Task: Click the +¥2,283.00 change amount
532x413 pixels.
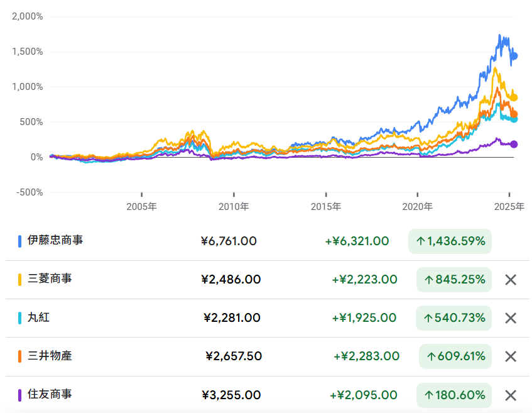Action: click(366, 356)
